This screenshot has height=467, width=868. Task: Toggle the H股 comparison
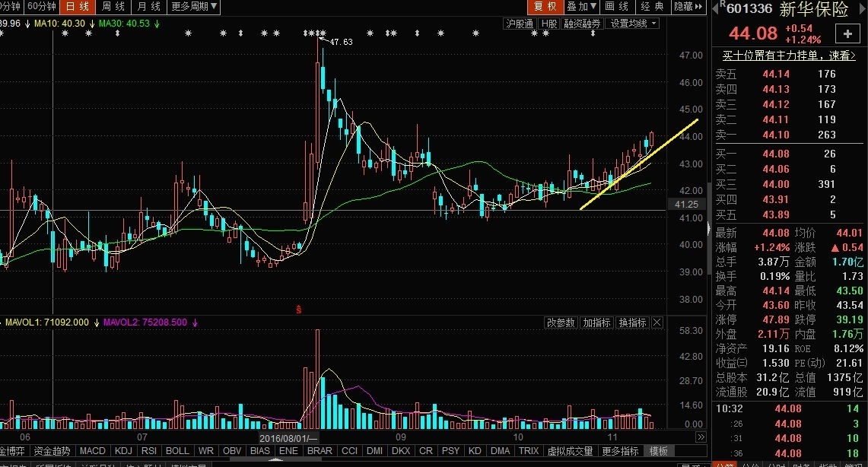coord(549,24)
